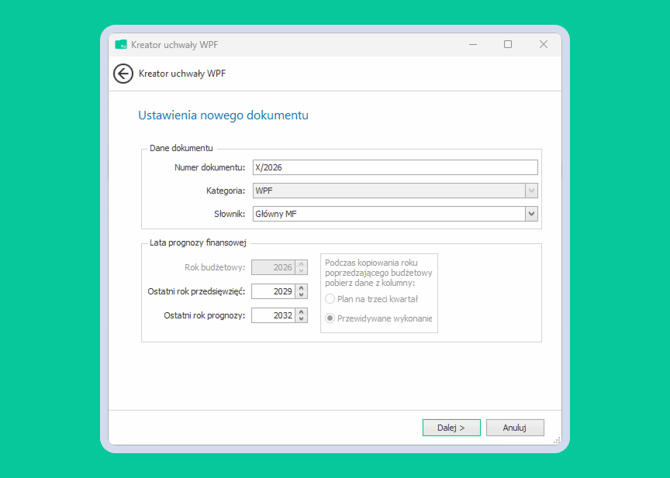This screenshot has height=478, width=670.
Task: Expand the Kategoria dropdown
Action: coord(531,191)
